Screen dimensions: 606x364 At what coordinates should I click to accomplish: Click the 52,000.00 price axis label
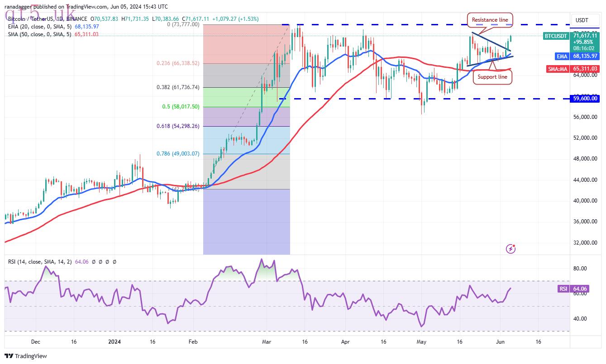pyautogui.click(x=585, y=138)
